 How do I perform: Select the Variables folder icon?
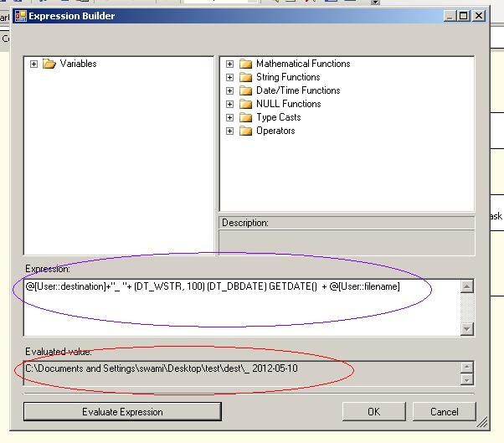(49, 64)
